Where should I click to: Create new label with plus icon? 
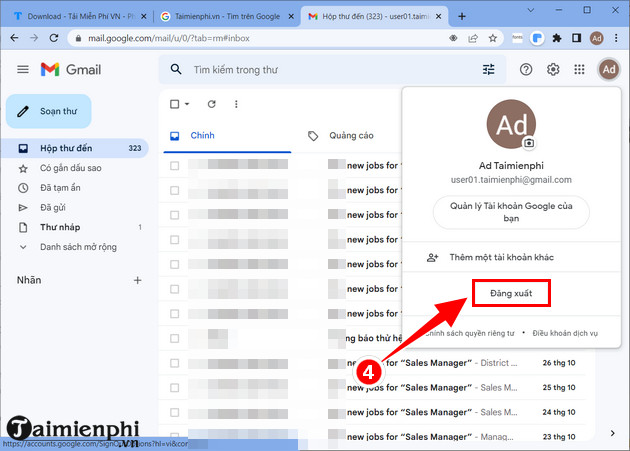[x=137, y=280]
